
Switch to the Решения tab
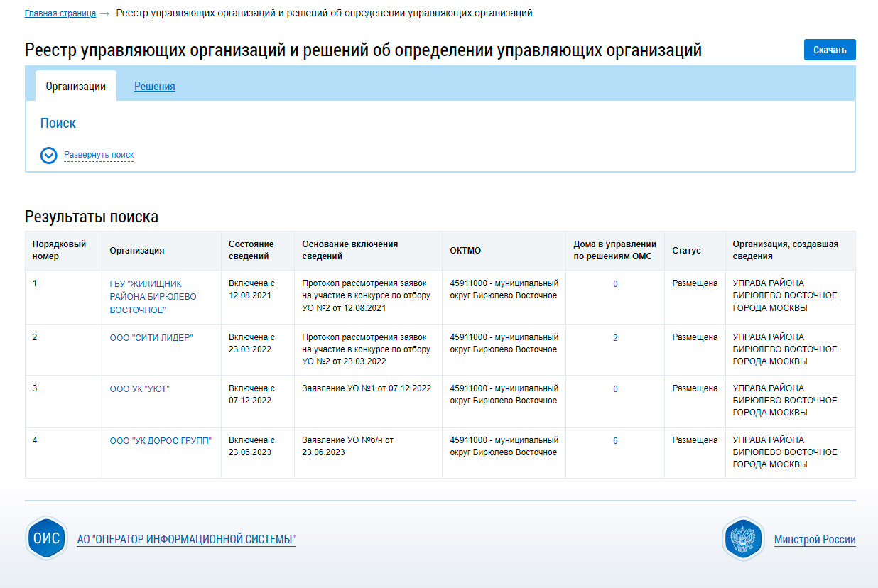[x=154, y=87]
